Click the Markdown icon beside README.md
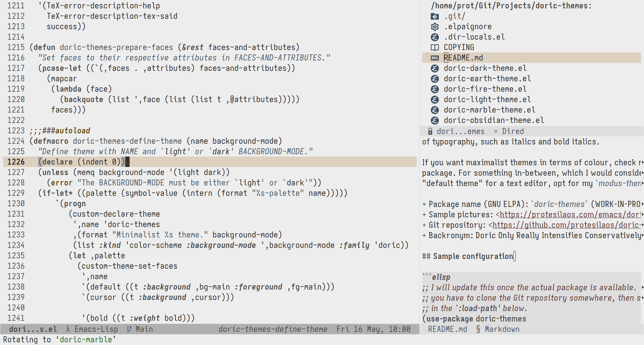Viewport: 644px width, 345px height. tap(435, 58)
